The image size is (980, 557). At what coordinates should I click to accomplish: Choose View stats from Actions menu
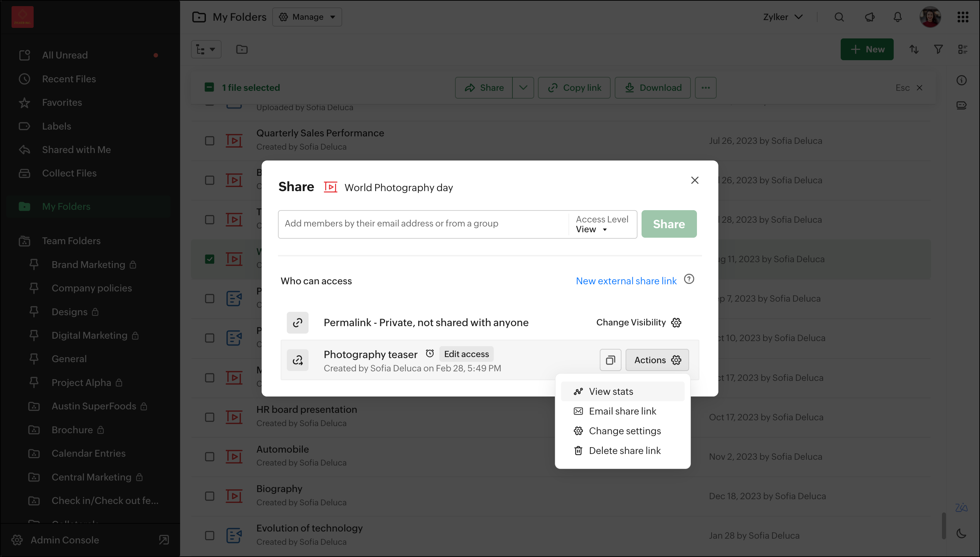click(x=623, y=391)
